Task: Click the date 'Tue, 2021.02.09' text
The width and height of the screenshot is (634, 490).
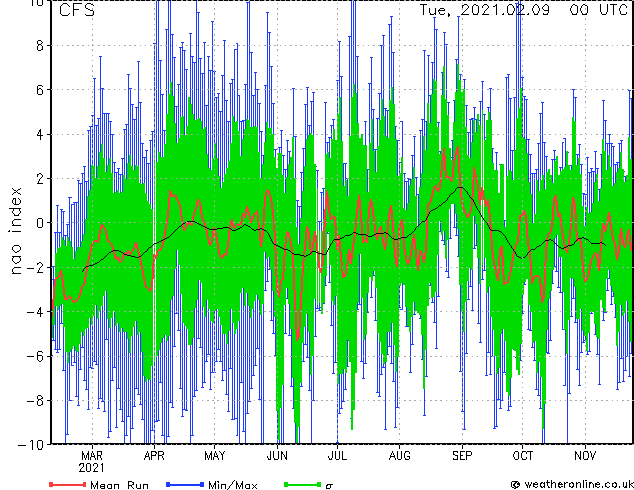Action: (485, 10)
